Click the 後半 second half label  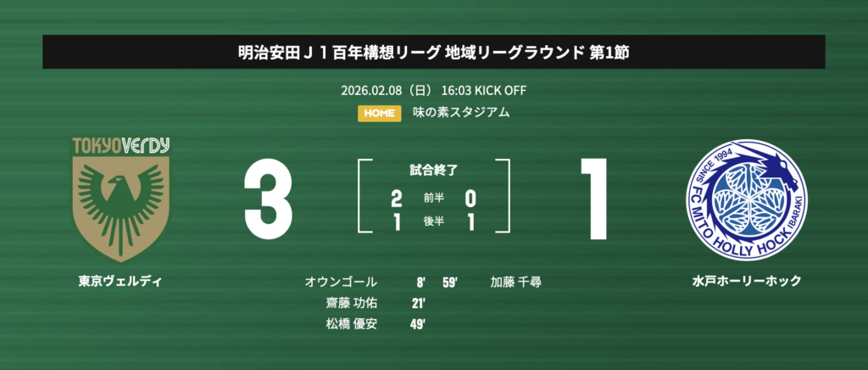point(434,221)
